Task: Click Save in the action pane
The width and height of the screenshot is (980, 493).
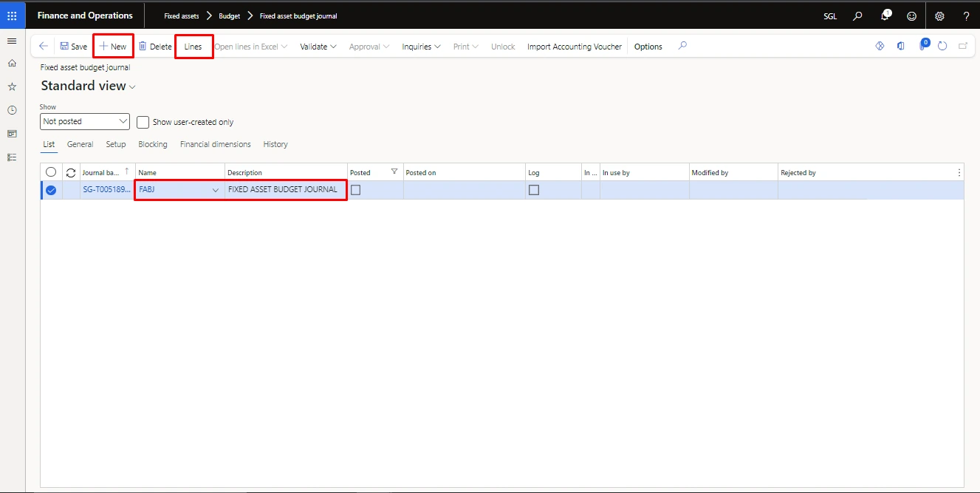Action: pos(73,47)
